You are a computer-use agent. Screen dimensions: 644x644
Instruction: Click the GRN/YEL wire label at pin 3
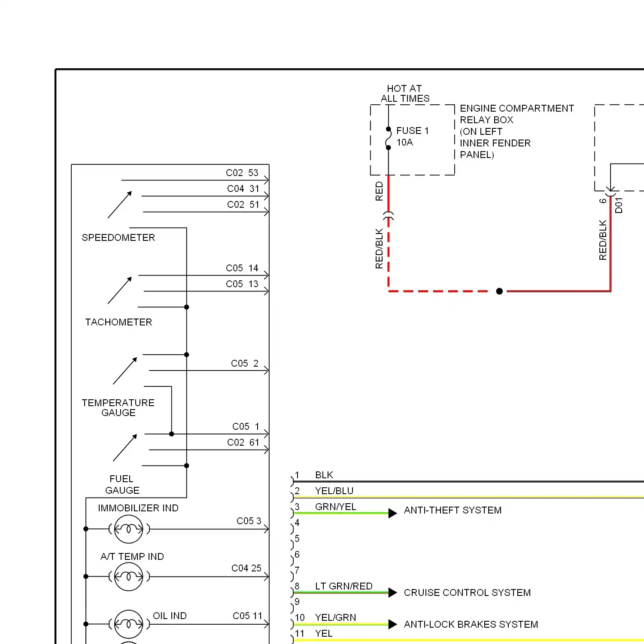(x=336, y=507)
